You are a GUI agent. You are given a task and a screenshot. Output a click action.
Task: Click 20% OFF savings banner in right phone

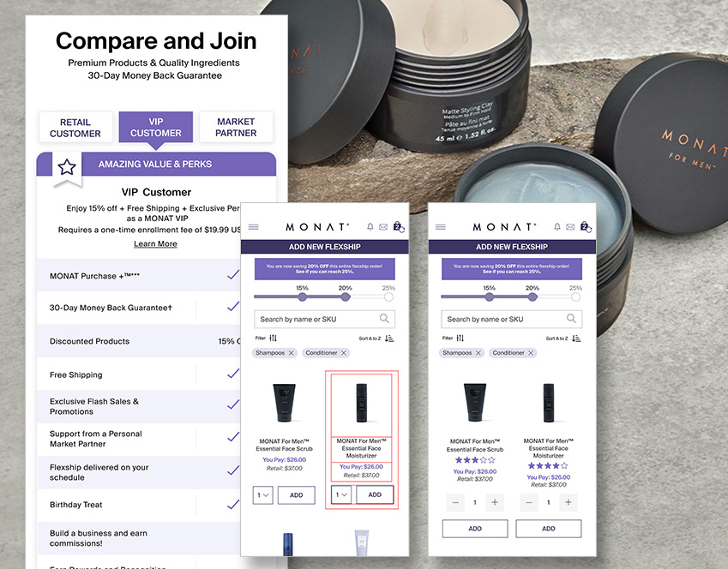tap(512, 269)
